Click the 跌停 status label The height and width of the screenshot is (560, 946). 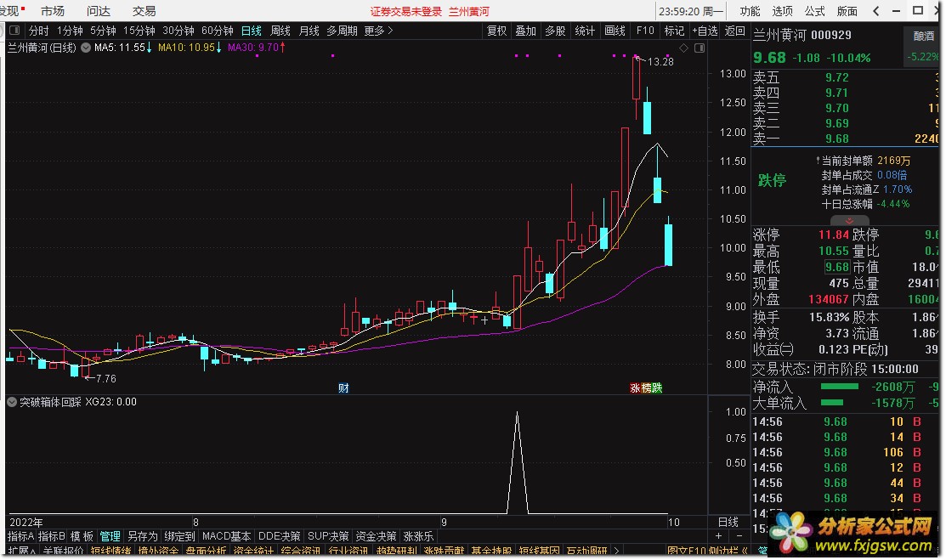click(773, 180)
